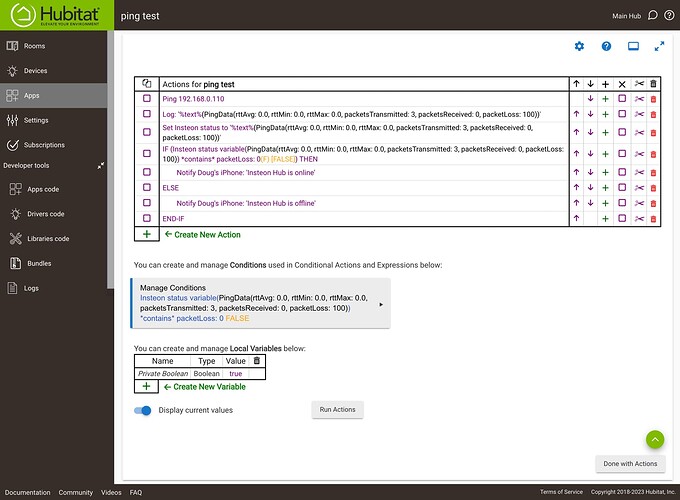The width and height of the screenshot is (680, 500).
Task: Open Drivers code in the sidebar
Action: pos(53,214)
